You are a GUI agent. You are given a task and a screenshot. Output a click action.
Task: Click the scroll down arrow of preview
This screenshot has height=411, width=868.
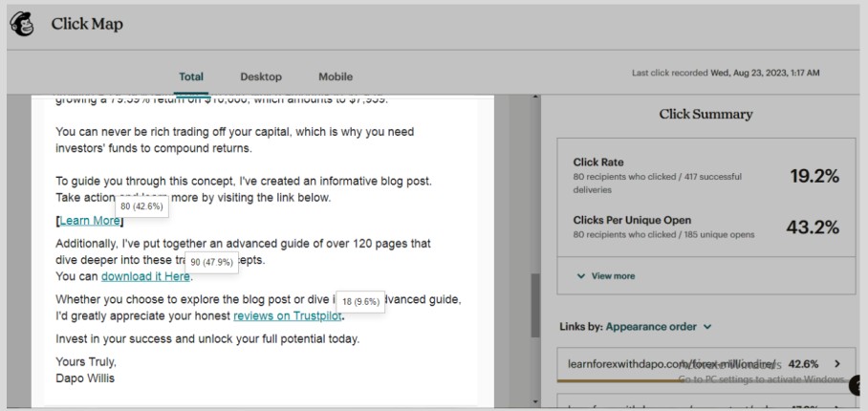point(535,401)
